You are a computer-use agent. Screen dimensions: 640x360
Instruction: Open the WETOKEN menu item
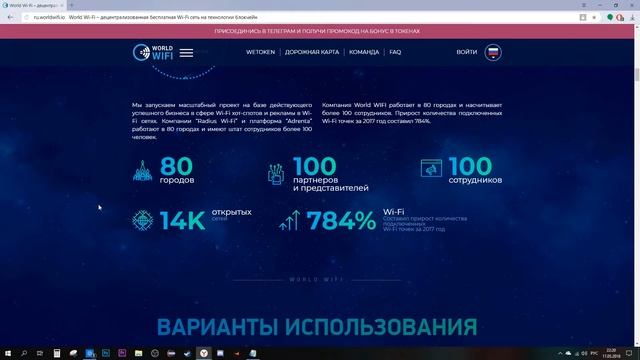(x=260, y=52)
